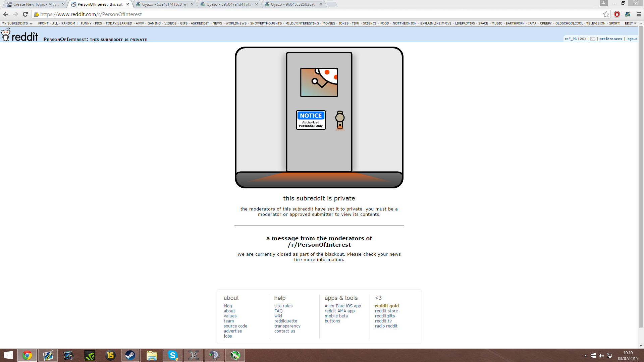This screenshot has width=644, height=362.
Task: Open the zaF_98 user profile link
Action: [x=571, y=39]
